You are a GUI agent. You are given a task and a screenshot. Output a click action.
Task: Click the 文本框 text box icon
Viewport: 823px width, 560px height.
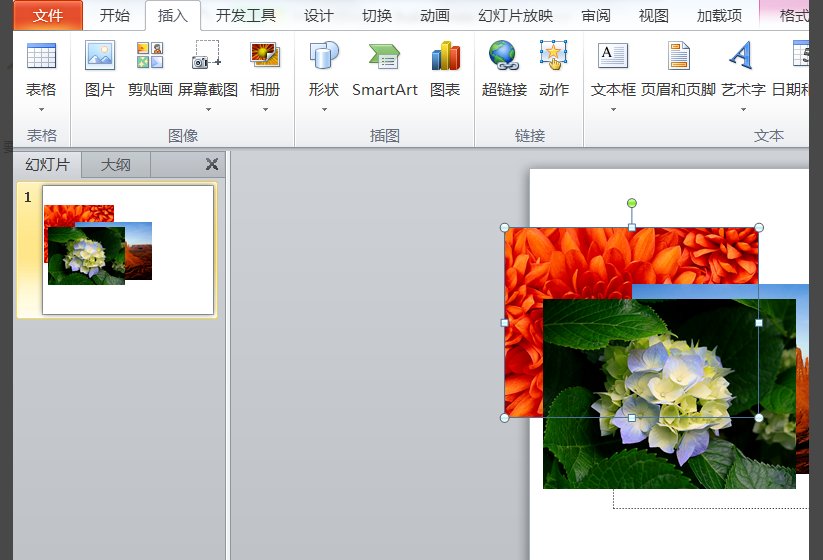click(x=613, y=56)
